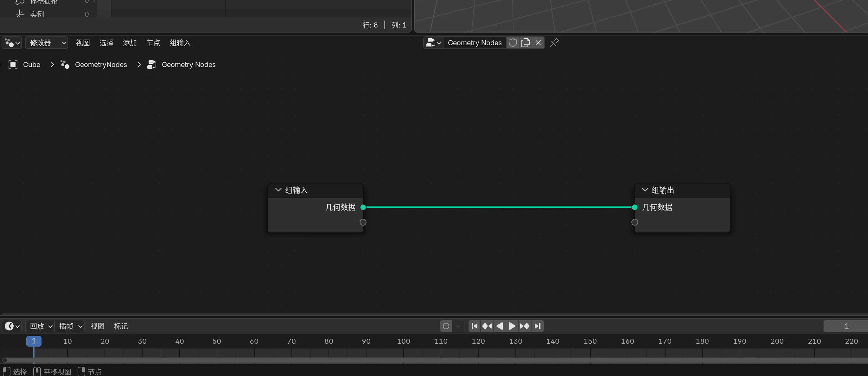Jump to the end frame
Image resolution: width=868 pixels, height=376 pixels.
coord(538,326)
